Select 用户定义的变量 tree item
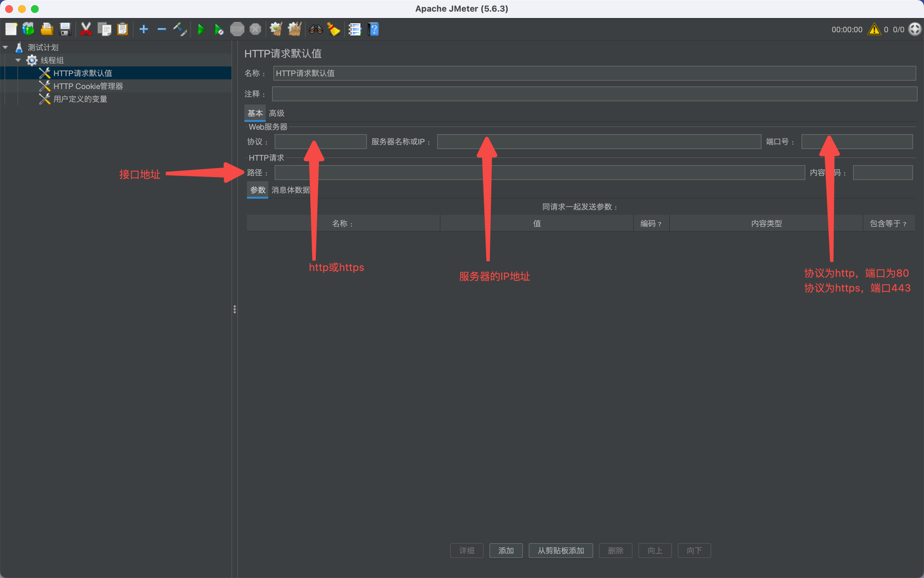Image resolution: width=924 pixels, height=578 pixels. click(x=80, y=99)
